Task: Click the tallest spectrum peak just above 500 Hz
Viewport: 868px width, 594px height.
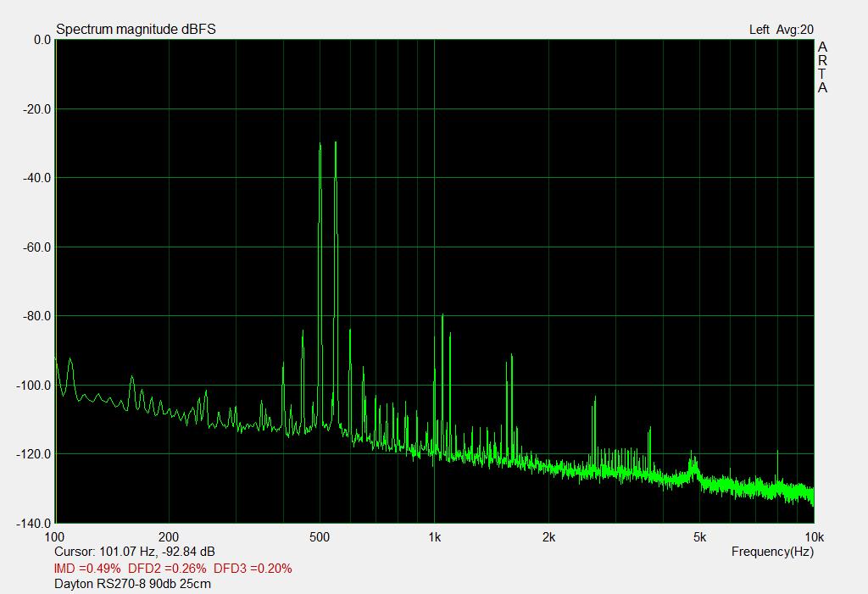Action: [x=336, y=144]
